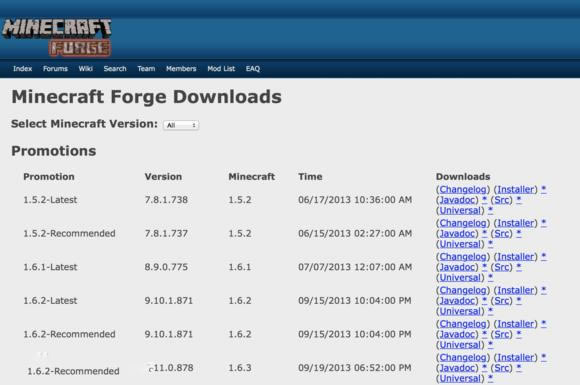Click Installer link for 1.5.2-Latest
The image size is (580, 385).
[516, 189]
